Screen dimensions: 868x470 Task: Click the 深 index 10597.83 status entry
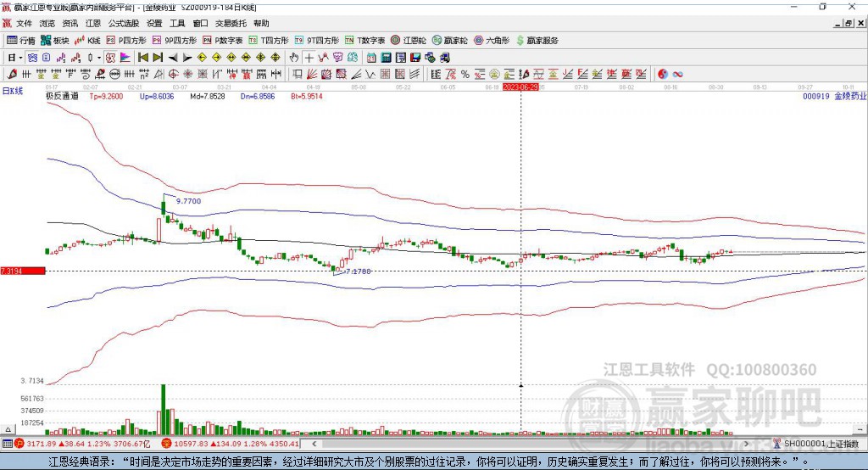tap(231, 444)
